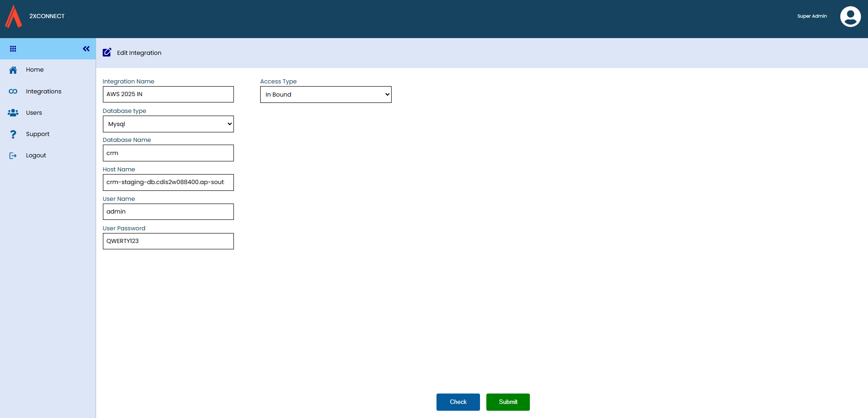Image resolution: width=868 pixels, height=418 pixels.
Task: Open the Users menu item
Action: pyautogui.click(x=34, y=113)
